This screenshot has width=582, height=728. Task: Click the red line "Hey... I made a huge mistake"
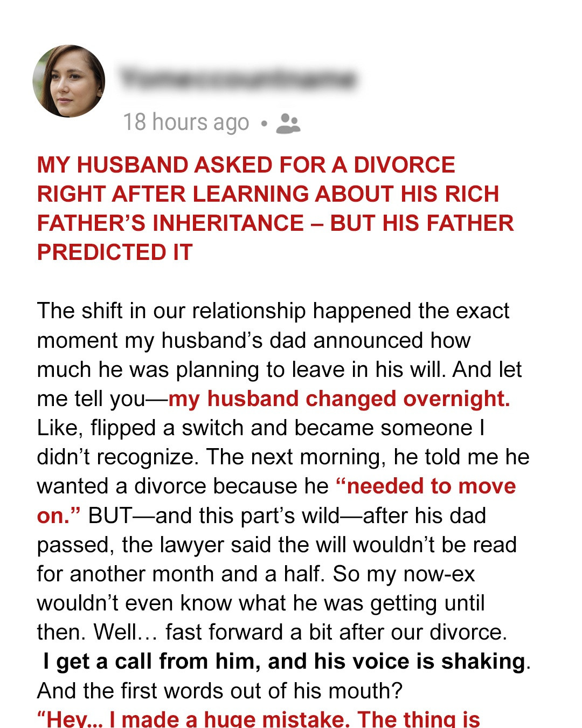[x=258, y=719]
